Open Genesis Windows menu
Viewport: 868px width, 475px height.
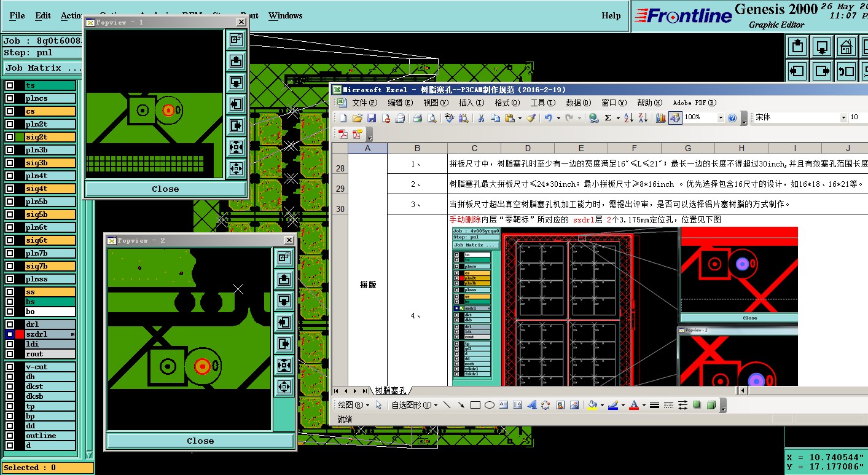285,15
